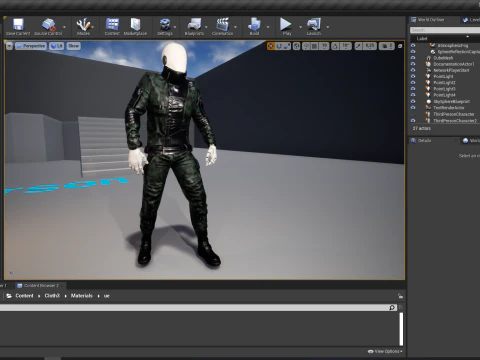Select TextRenderActor in the outliner
This screenshot has height=360, width=480.
449,108
